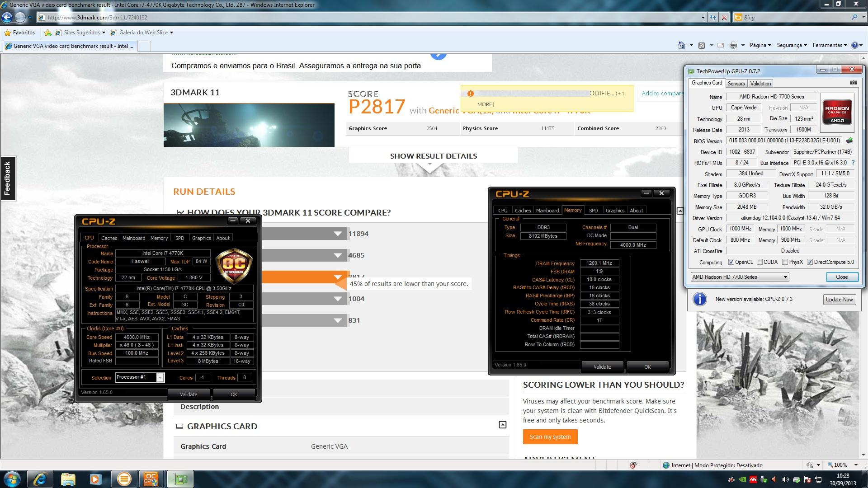Switch to Validation tab in GPU-Z
The image size is (868, 488).
click(760, 84)
